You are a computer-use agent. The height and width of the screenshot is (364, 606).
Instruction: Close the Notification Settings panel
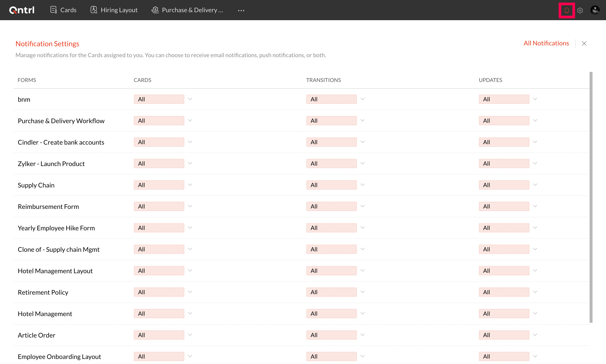point(584,44)
